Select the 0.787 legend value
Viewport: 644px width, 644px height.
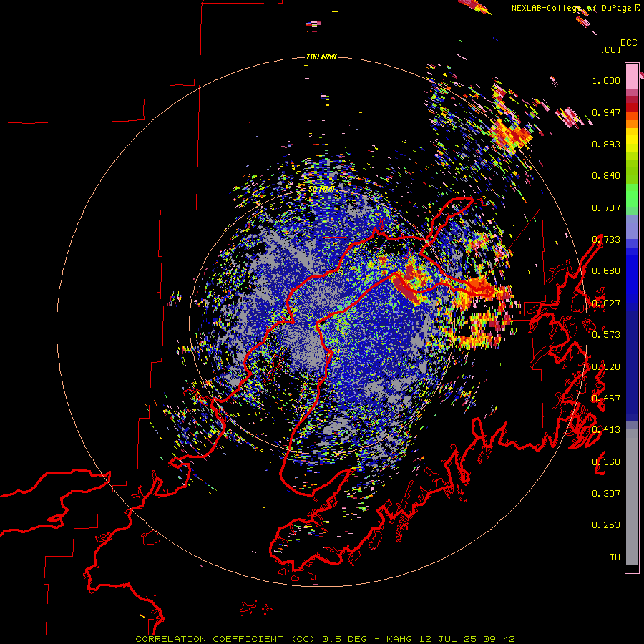point(606,208)
